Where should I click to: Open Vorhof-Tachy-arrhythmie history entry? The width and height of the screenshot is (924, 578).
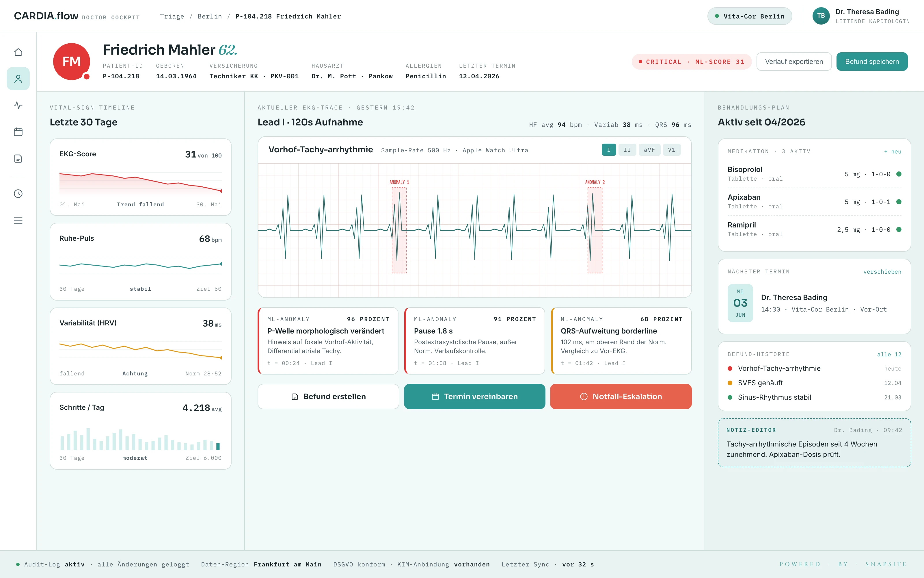[x=814, y=368]
